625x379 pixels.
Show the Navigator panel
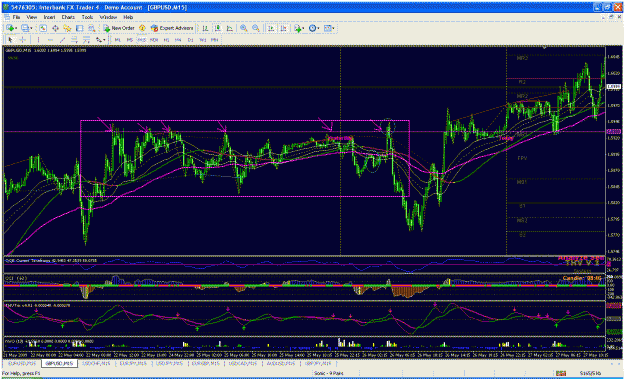(x=67, y=28)
